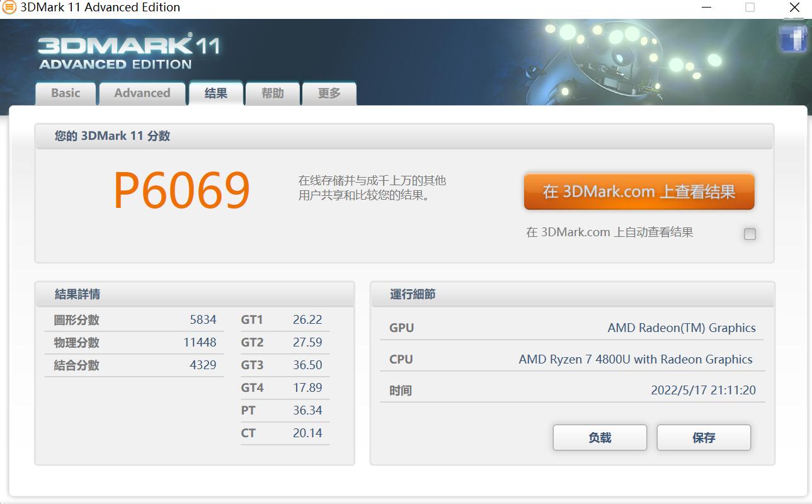The image size is (812, 504).
Task: Select the 物理分數 value 11448
Action: point(200,343)
